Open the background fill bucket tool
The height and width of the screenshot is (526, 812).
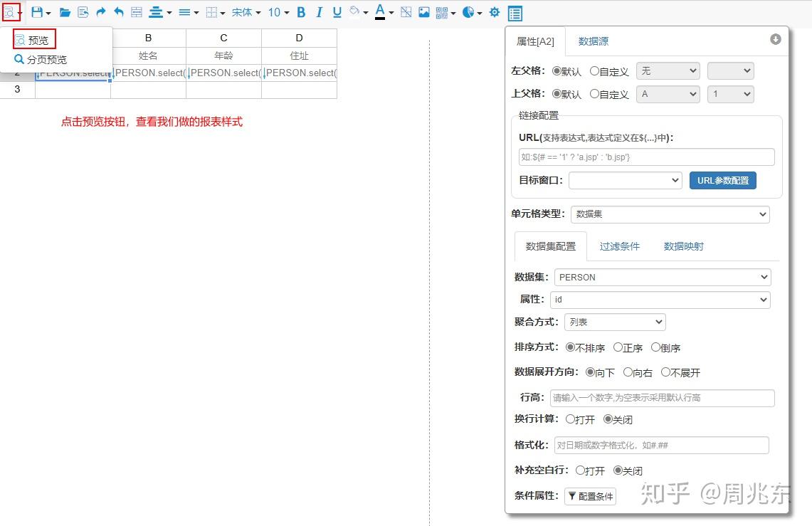pos(354,11)
